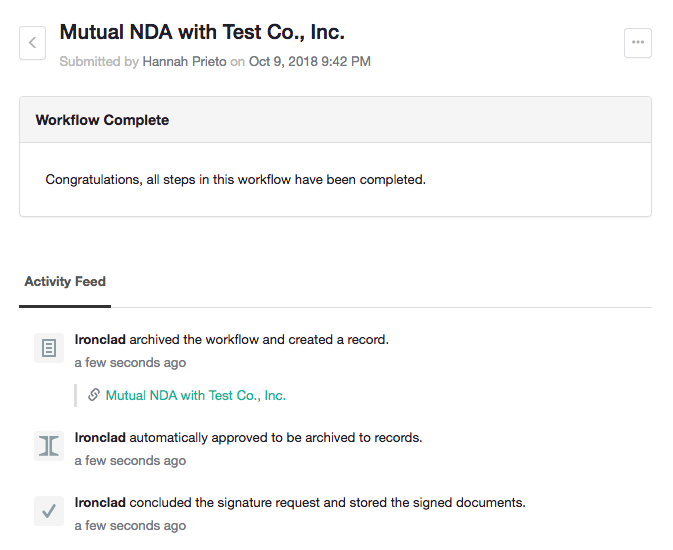The width and height of the screenshot is (673, 550).
Task: Click the automatically approved to be archived entry
Action: (x=249, y=438)
